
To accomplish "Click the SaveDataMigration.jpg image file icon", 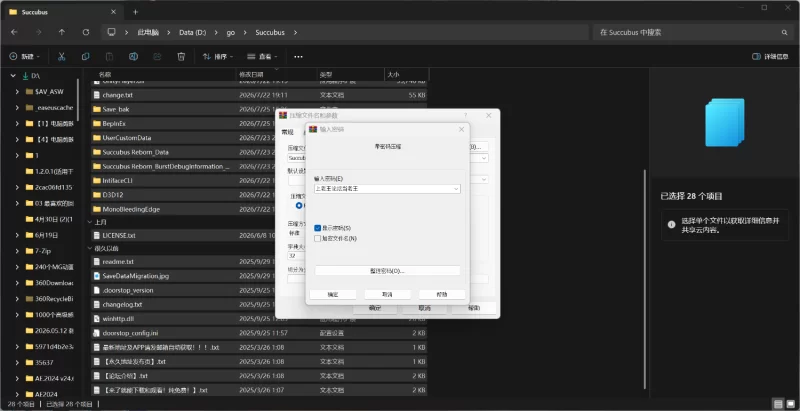I will coord(97,276).
